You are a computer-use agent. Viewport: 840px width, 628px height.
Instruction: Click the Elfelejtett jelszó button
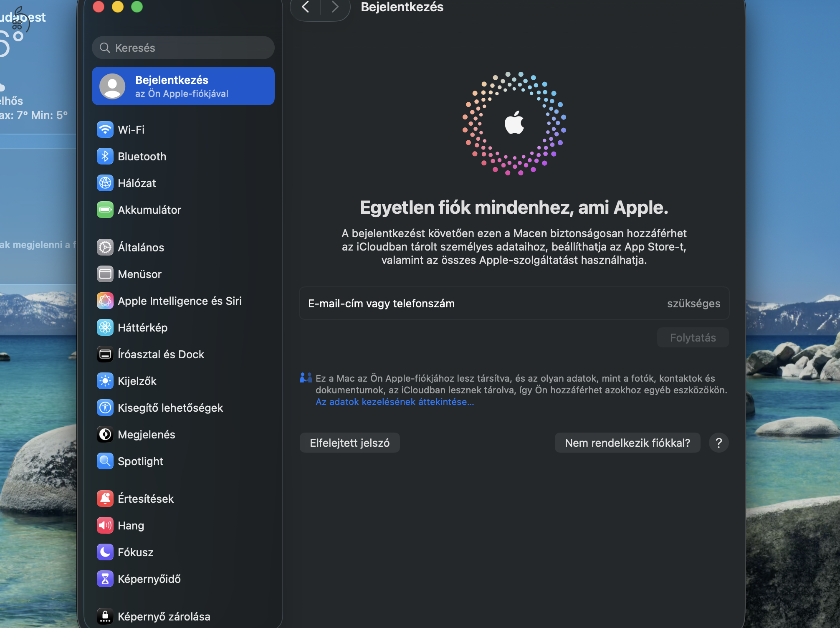click(349, 443)
